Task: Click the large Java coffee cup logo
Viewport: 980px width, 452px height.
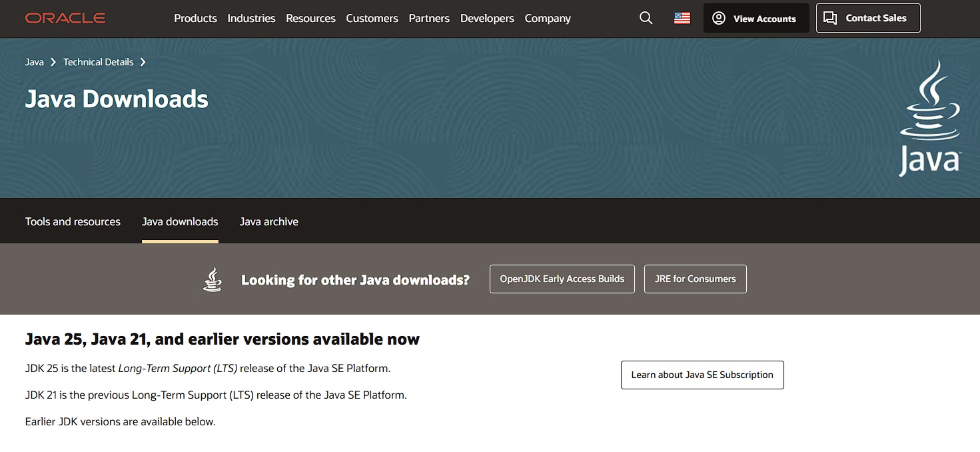Action: (929, 118)
